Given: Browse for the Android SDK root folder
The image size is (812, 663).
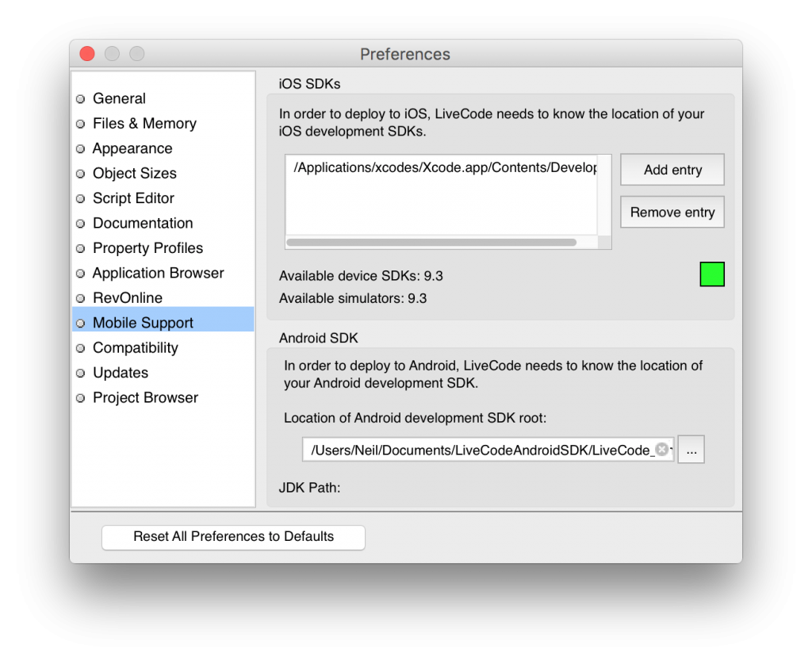Looking at the screenshot, I should pos(691,449).
